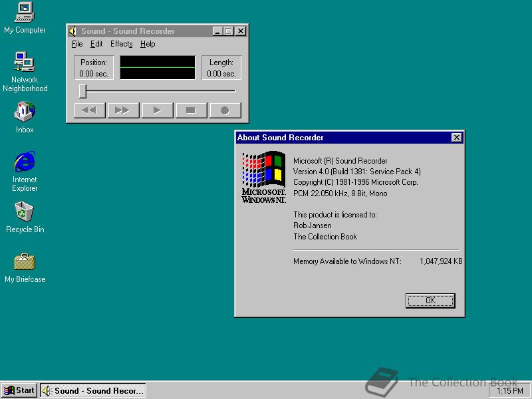Click 'The Collection Book' text in the About dialog
Viewport: 532px width, 399px height.
(x=325, y=237)
